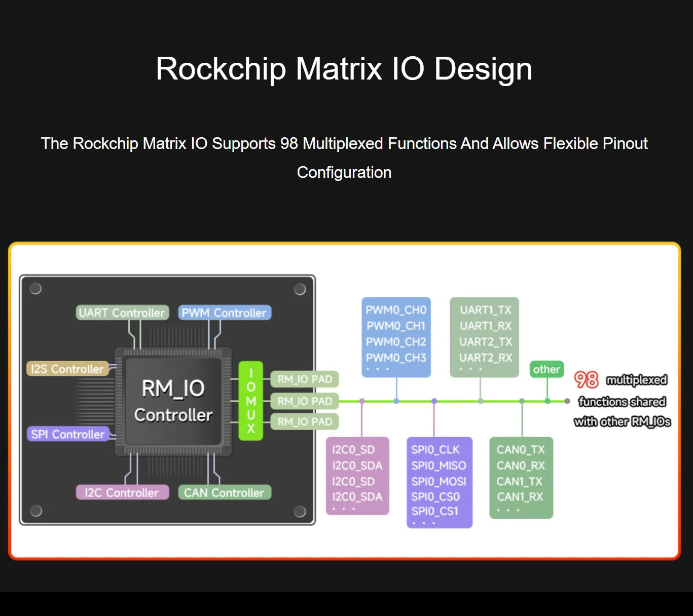
Task: Select the word "multiplexed" beside 98
Action: pos(637,380)
